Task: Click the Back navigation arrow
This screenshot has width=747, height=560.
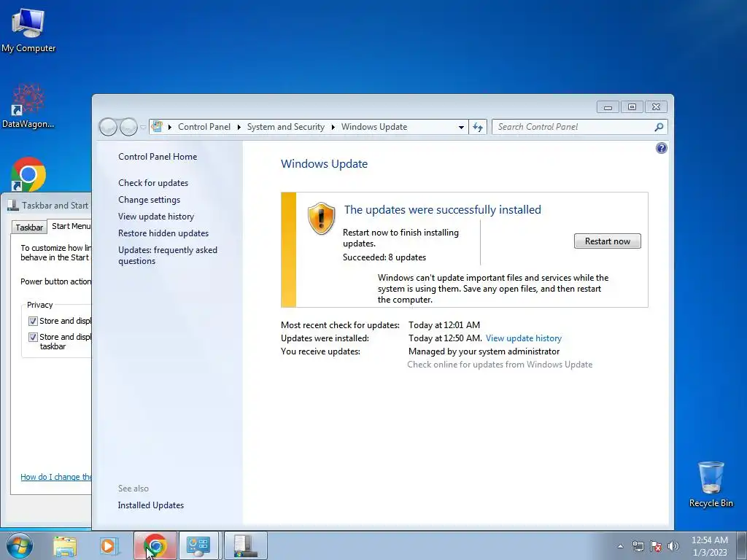Action: point(108,127)
